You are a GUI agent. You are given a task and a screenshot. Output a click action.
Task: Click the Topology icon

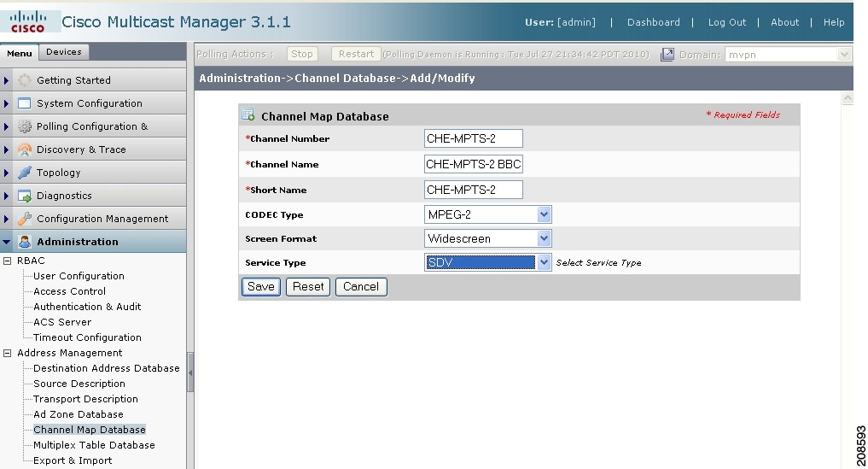point(25,173)
